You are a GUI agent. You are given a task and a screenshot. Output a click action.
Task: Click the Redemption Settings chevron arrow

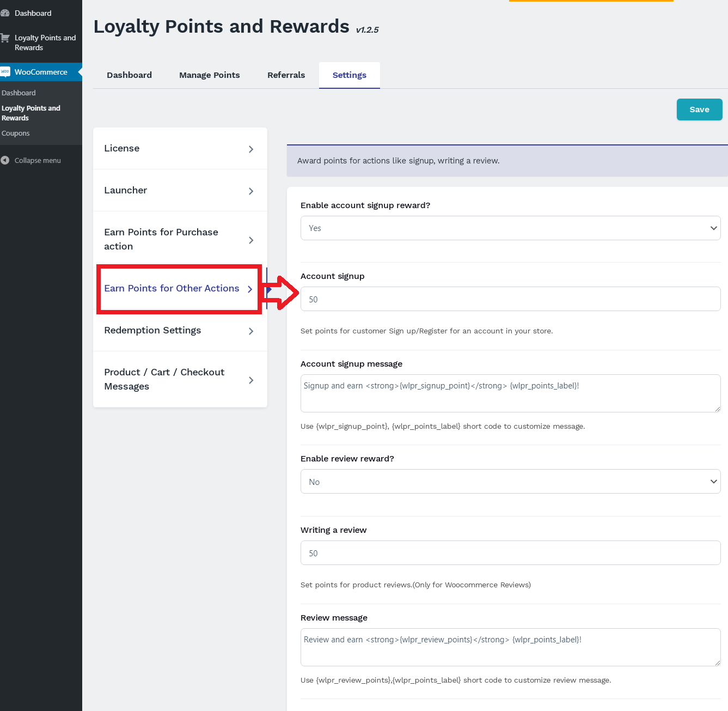tap(251, 331)
